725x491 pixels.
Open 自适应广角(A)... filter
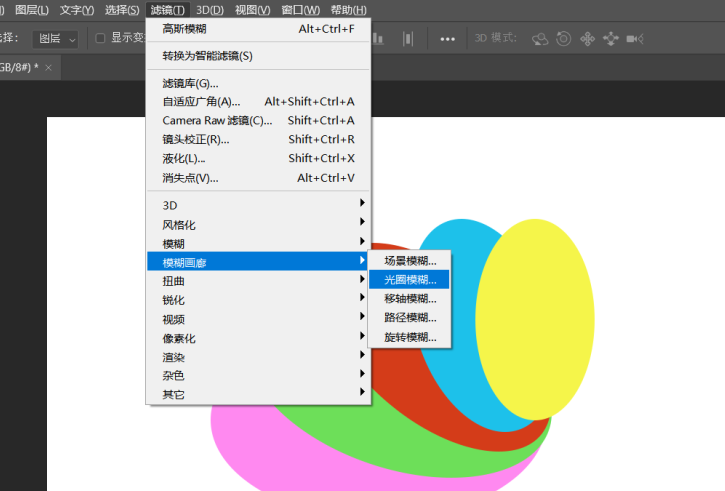pos(258,102)
